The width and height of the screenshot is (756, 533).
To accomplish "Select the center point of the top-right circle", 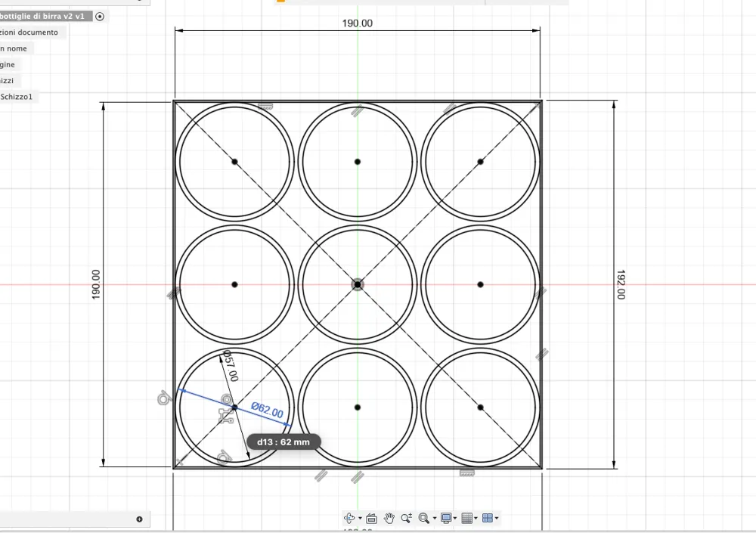I will [480, 162].
